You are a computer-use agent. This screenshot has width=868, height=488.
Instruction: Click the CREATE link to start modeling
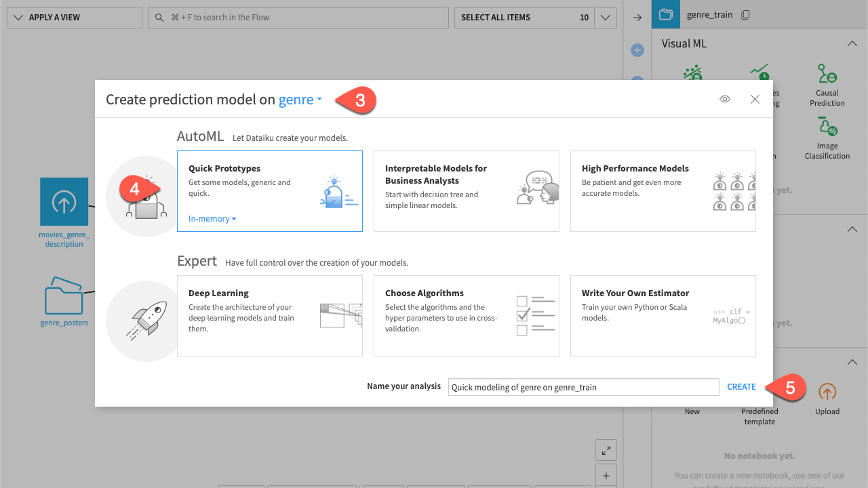coord(741,386)
